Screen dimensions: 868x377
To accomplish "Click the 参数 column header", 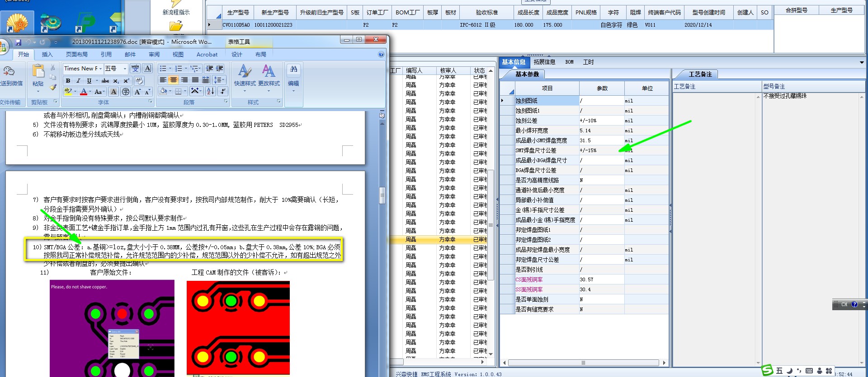I will (x=602, y=88).
